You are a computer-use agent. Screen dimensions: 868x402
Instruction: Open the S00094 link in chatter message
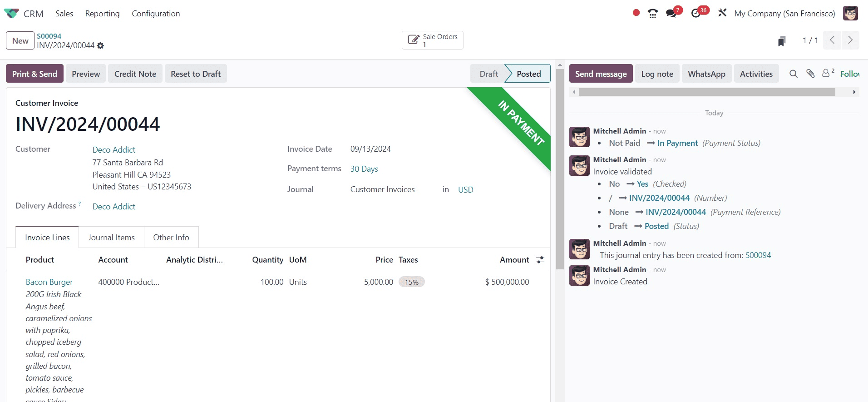[758, 255]
